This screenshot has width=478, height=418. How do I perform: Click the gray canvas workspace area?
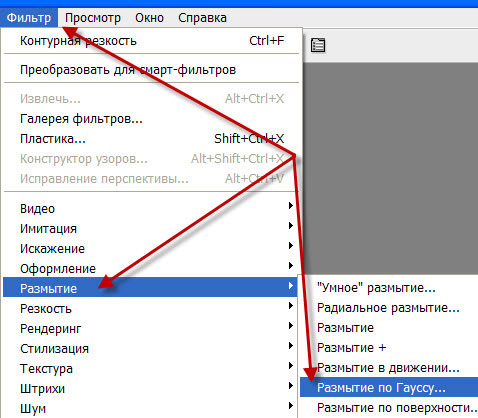(x=391, y=167)
